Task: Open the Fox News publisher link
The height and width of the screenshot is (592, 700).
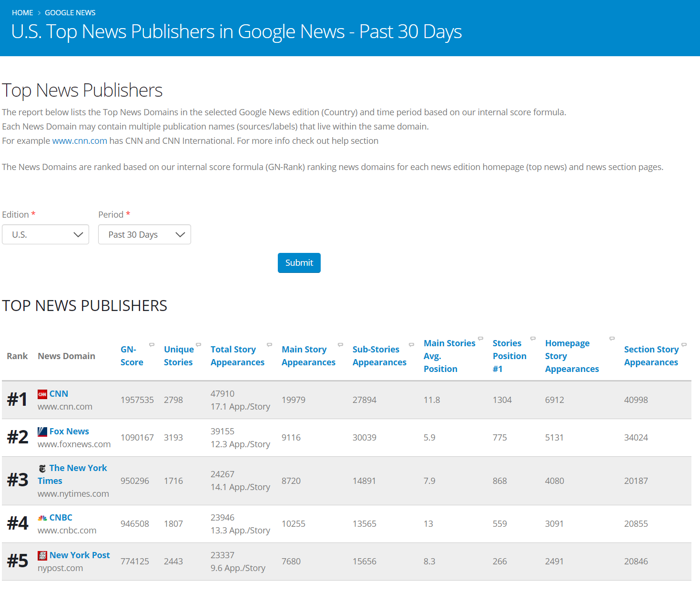Action: (69, 431)
